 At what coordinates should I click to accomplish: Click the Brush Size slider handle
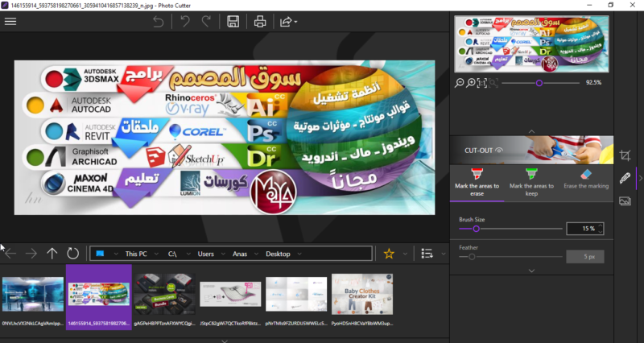tap(477, 229)
